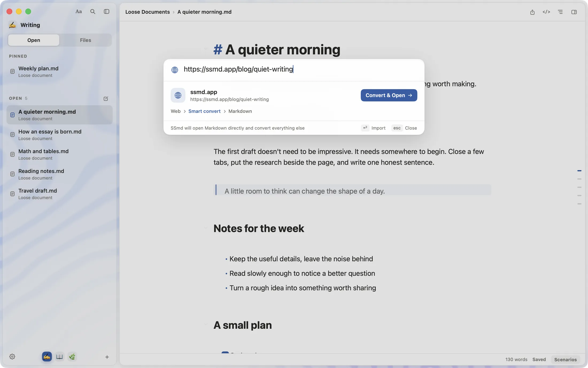Collapse the A quieter morning heading

coord(206,49)
